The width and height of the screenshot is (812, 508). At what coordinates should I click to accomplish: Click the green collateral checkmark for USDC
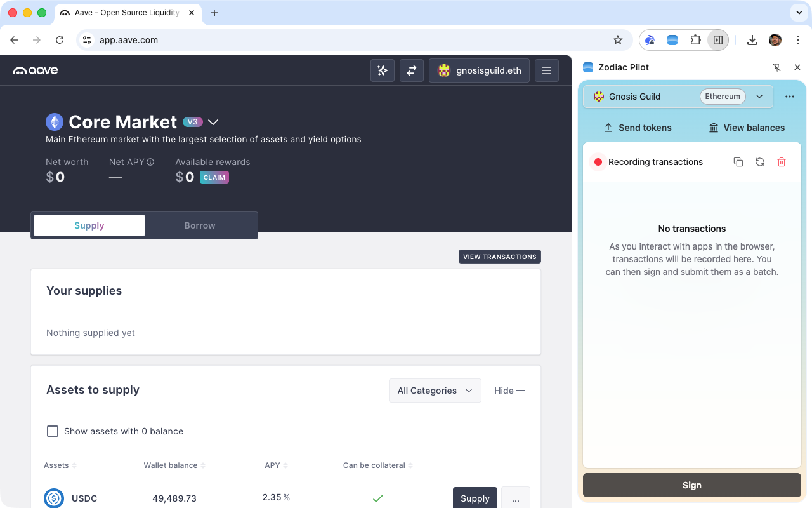378,498
